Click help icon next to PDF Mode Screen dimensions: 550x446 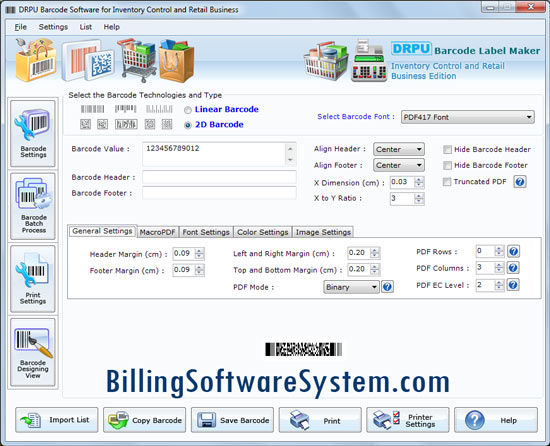(x=387, y=287)
